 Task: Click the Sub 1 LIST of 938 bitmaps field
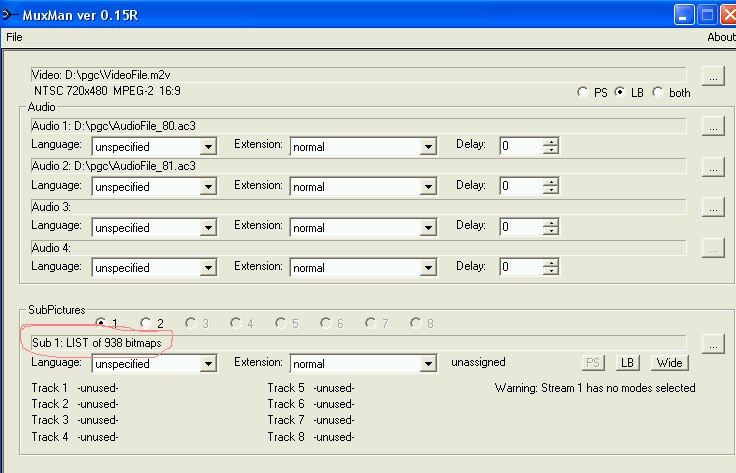click(x=359, y=343)
